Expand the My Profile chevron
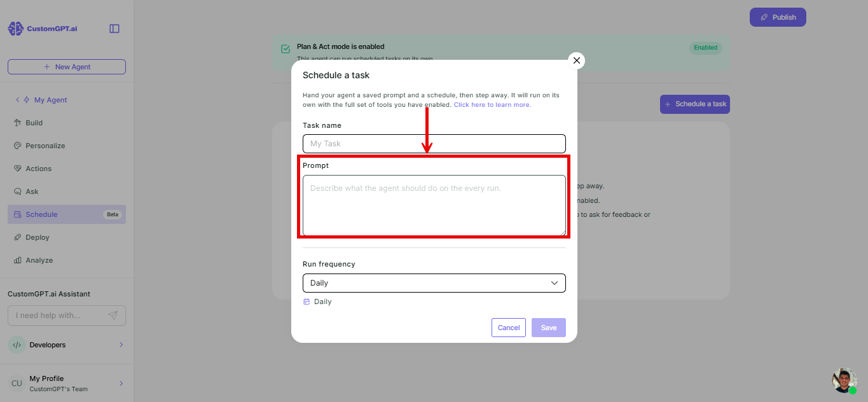The width and height of the screenshot is (868, 402). 121,384
